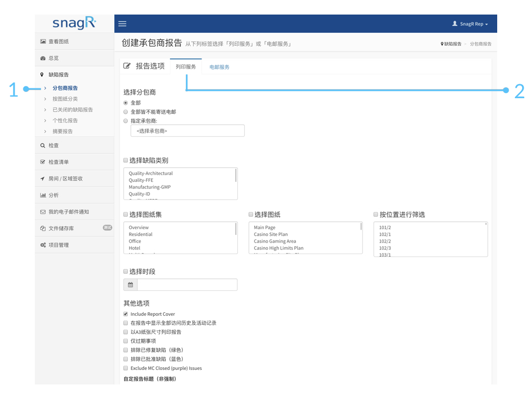Select the 指定承包商 radio option
Image resolution: width=532 pixels, height=399 pixels.
pyautogui.click(x=126, y=121)
